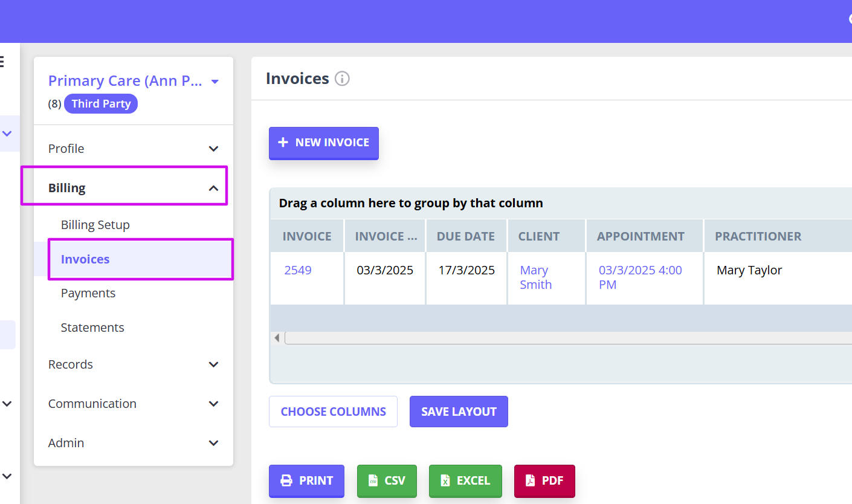This screenshot has height=504, width=852.
Task: Click the Excel spreadsheet export icon
Action: click(445, 480)
